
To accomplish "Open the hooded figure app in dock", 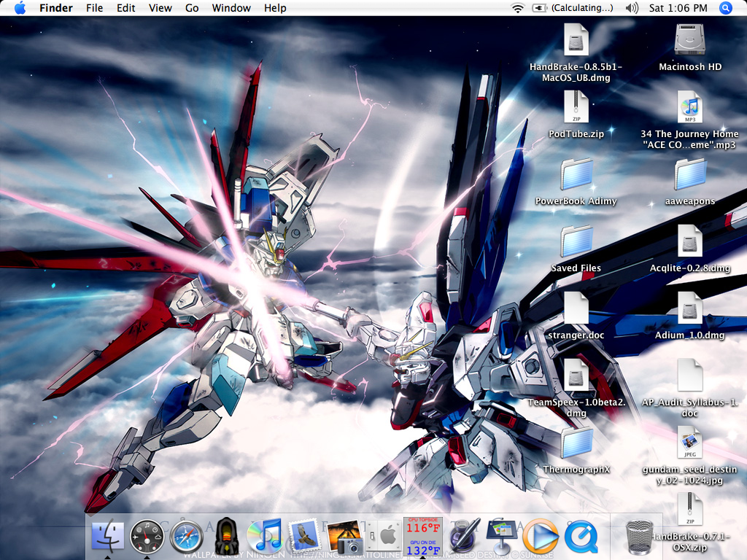I will 226,536.
